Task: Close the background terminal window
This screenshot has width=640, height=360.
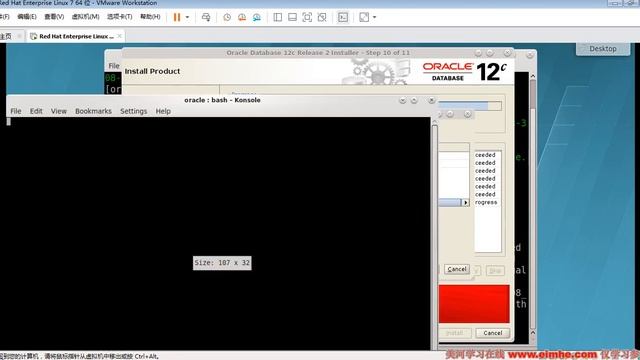Action: (x=530, y=55)
